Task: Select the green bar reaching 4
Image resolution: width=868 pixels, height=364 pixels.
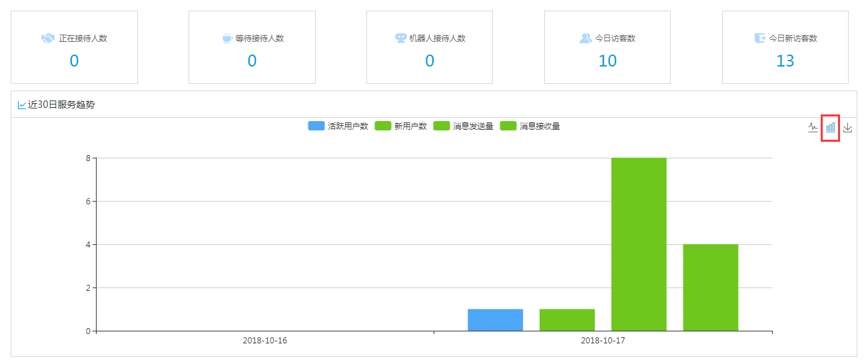Action: [710, 287]
